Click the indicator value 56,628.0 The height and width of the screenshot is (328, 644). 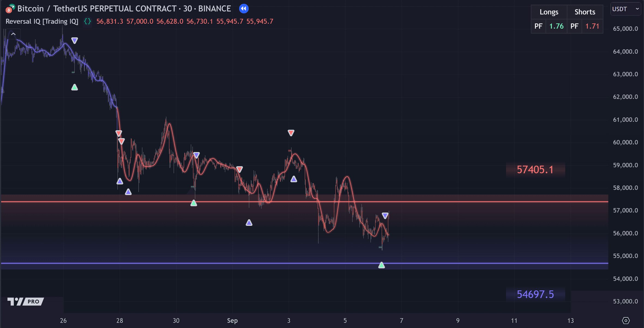click(170, 21)
